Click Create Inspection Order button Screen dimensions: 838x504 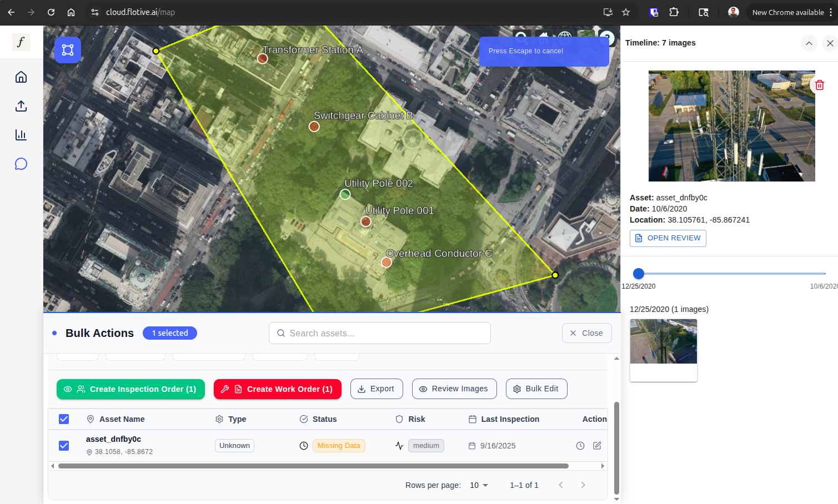131,389
